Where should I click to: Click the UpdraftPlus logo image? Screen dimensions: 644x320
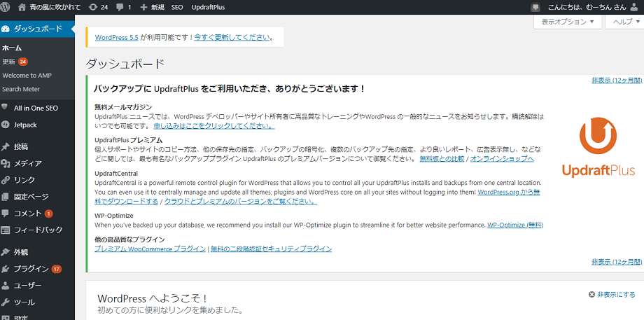click(598, 147)
